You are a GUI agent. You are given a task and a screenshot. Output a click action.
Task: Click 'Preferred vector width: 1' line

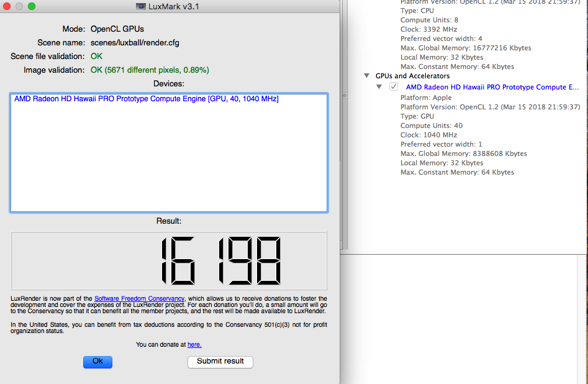pyautogui.click(x=441, y=145)
